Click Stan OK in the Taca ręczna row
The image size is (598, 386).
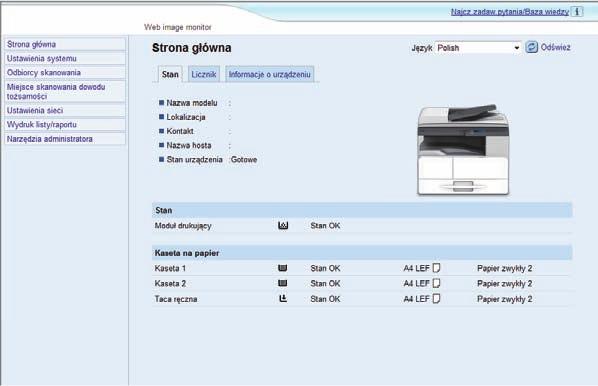click(325, 299)
